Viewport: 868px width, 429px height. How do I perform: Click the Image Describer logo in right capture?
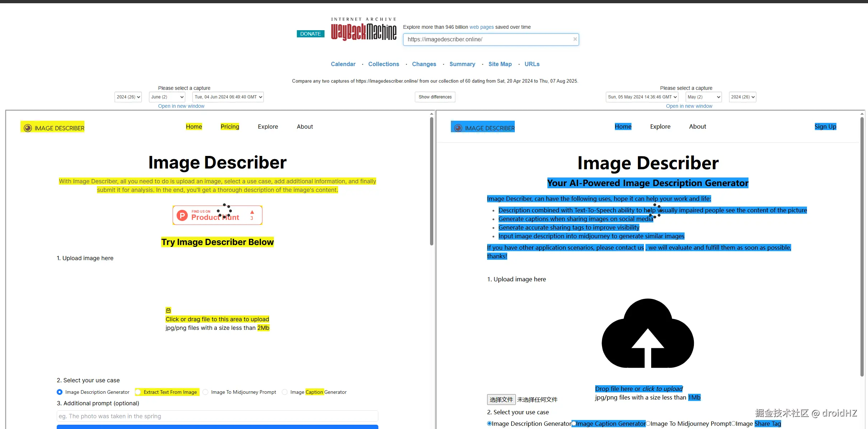coord(483,128)
